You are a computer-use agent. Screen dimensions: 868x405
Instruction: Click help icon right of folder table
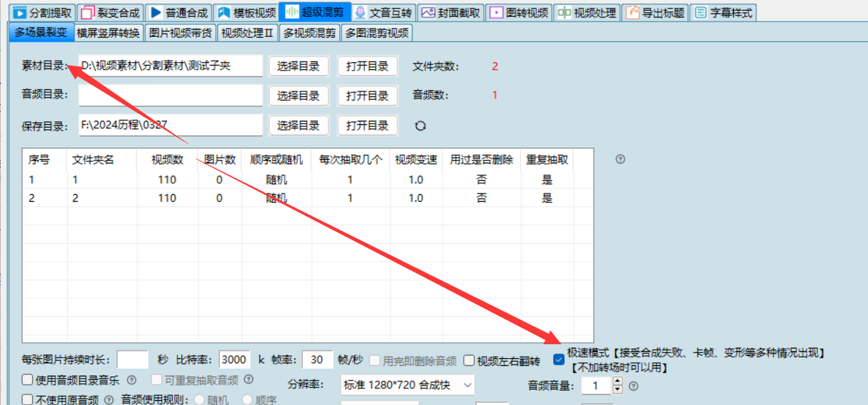[620, 159]
